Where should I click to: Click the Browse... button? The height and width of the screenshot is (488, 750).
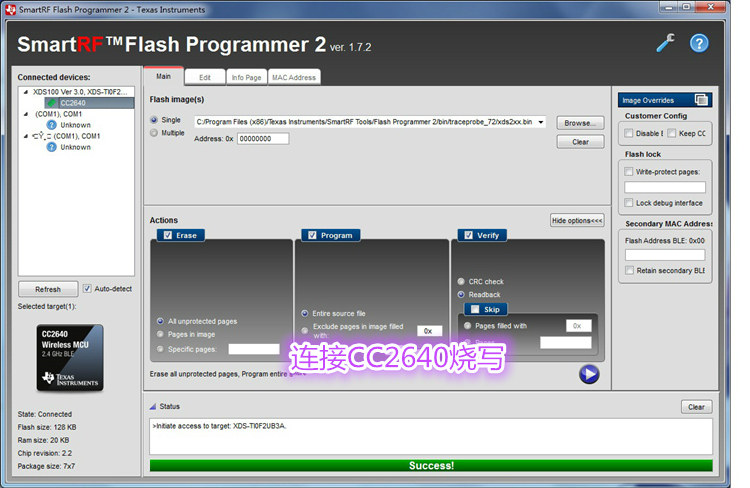point(580,123)
